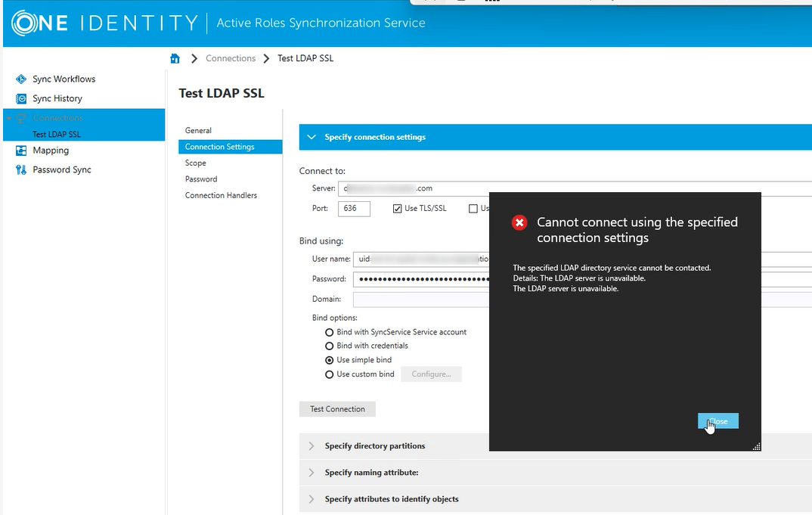Toggle the partially hidden checkbox beside TLS/SSL
The image size is (812, 515).
(x=473, y=209)
